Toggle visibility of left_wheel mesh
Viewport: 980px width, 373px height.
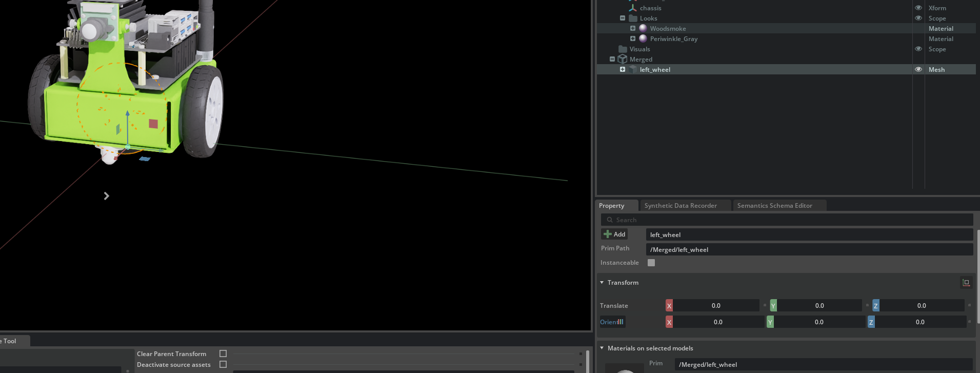[x=918, y=69]
